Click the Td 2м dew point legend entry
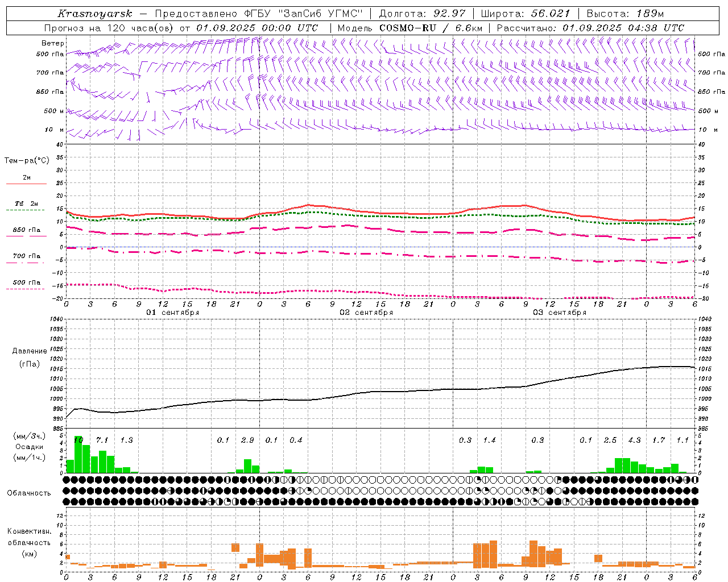The image size is (728, 582). point(27,203)
